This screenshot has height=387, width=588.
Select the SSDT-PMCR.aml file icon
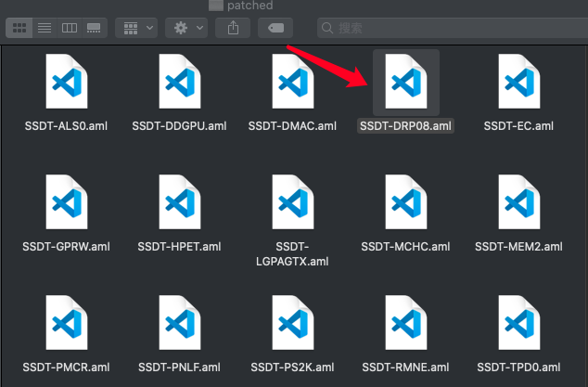pyautogui.click(x=67, y=322)
